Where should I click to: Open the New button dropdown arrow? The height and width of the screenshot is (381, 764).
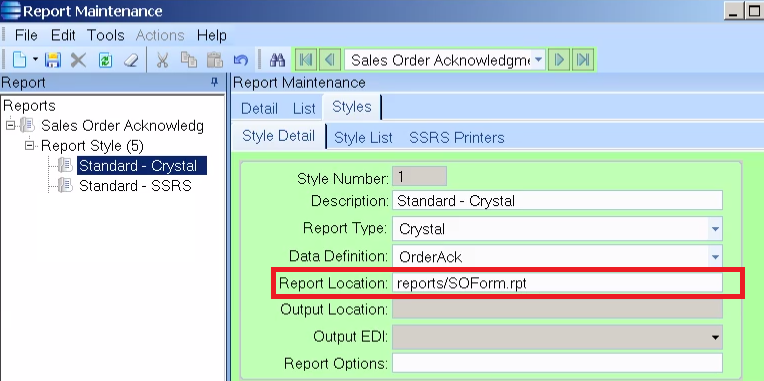(35, 60)
